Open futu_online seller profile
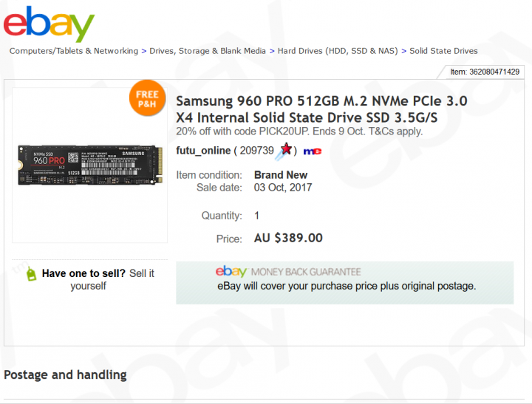The width and height of the screenshot is (532, 404). click(203, 151)
